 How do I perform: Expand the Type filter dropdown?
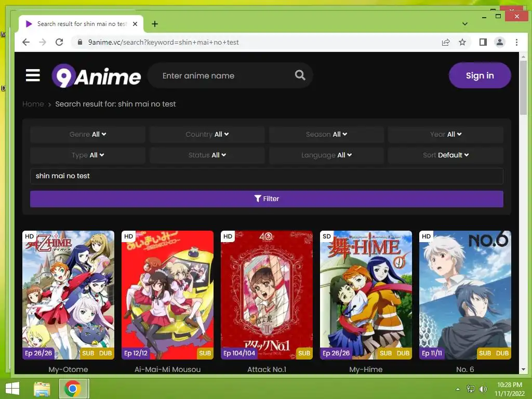click(x=87, y=155)
